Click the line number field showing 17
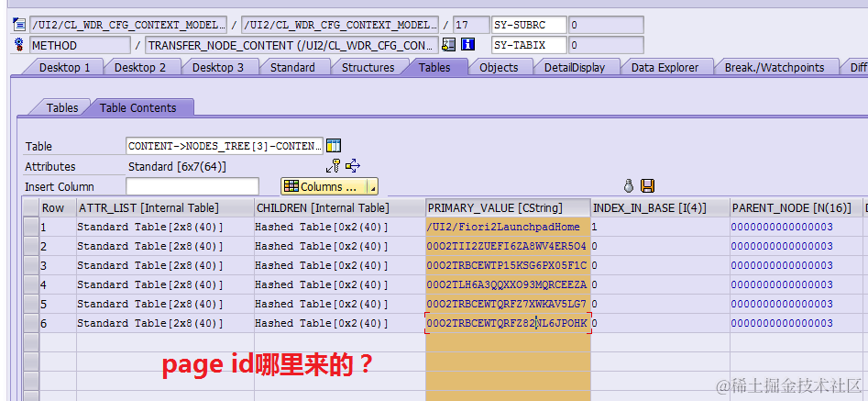This screenshot has height=401, width=868. pos(471,25)
